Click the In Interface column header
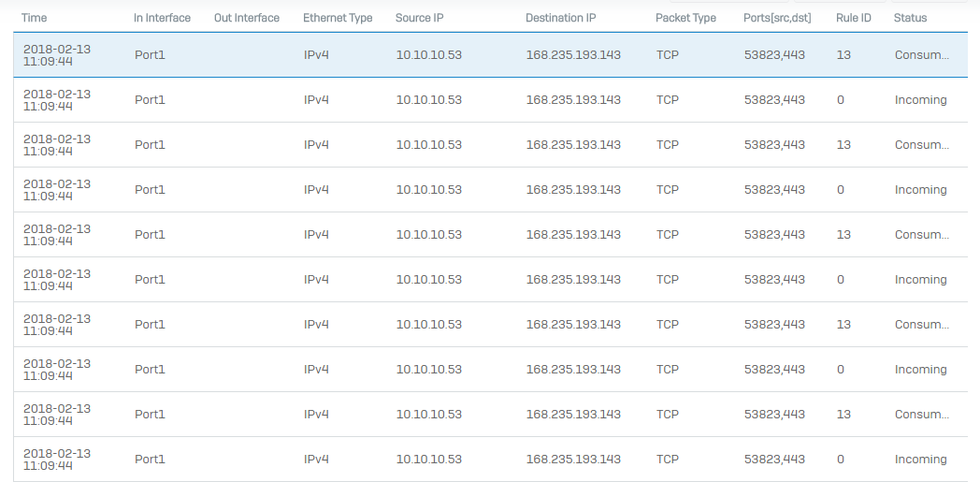Viewport: 980px width, 482px height. 162,18
